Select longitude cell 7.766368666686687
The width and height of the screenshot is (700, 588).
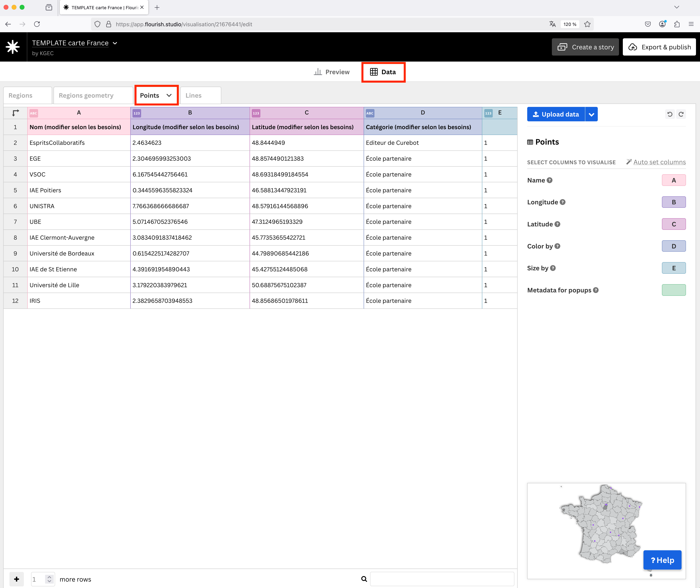click(190, 206)
